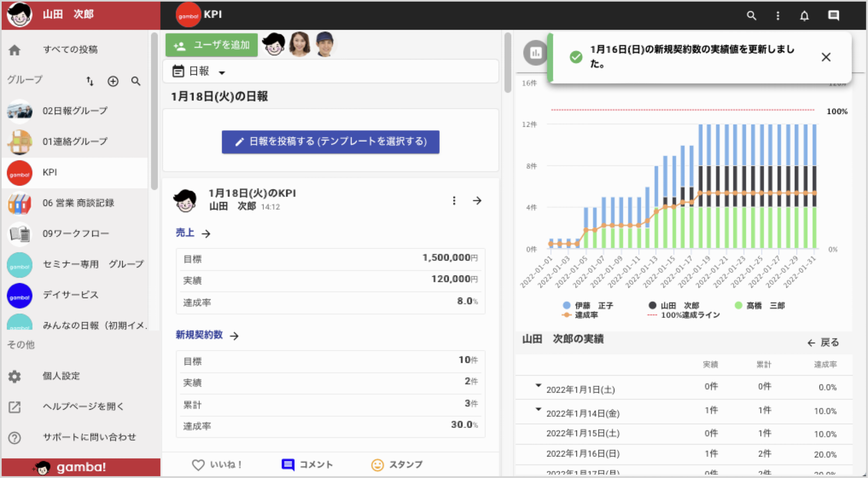
Task: Collapse the 2022年1月14日(金) row
Action: point(538,409)
